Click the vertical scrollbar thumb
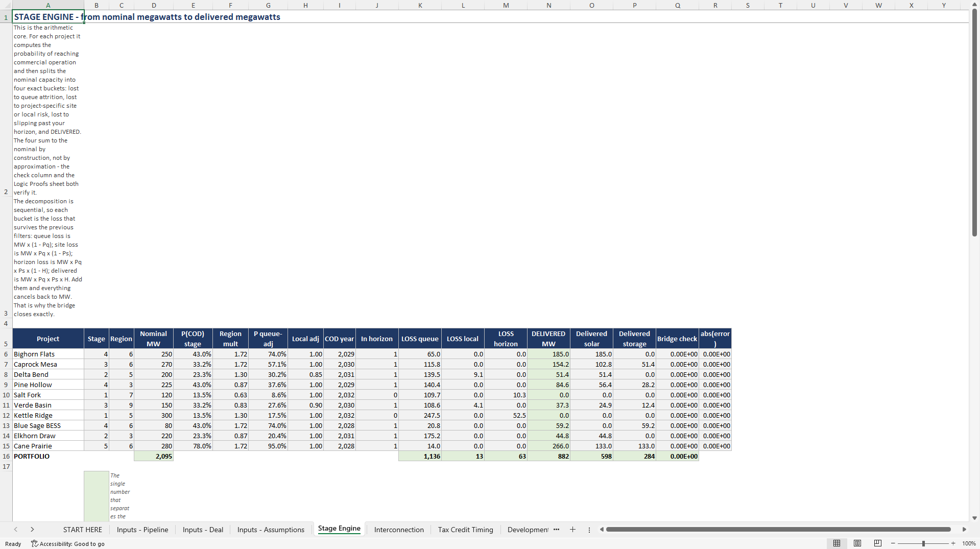The image size is (980, 549). pyautogui.click(x=974, y=123)
